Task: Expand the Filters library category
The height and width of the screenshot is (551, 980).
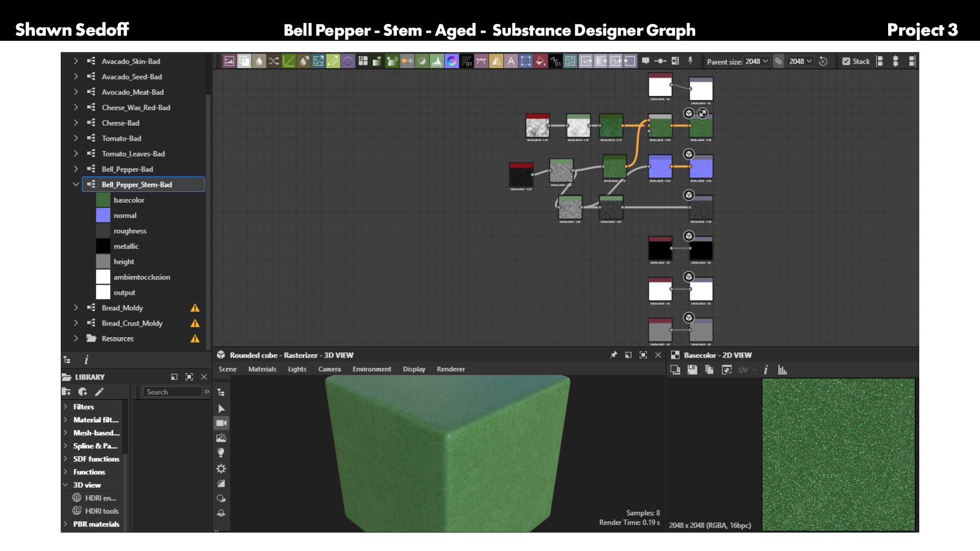Action: pos(65,407)
